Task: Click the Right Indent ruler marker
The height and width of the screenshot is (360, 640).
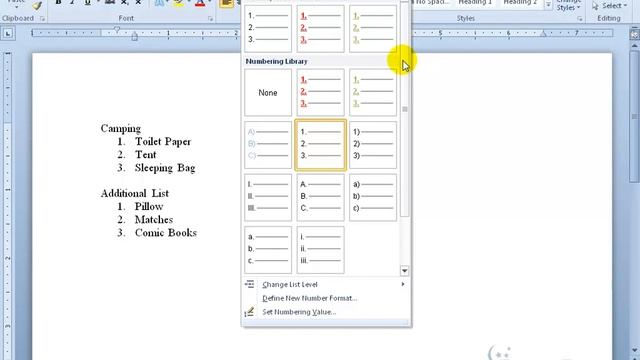Action: pos(543,35)
